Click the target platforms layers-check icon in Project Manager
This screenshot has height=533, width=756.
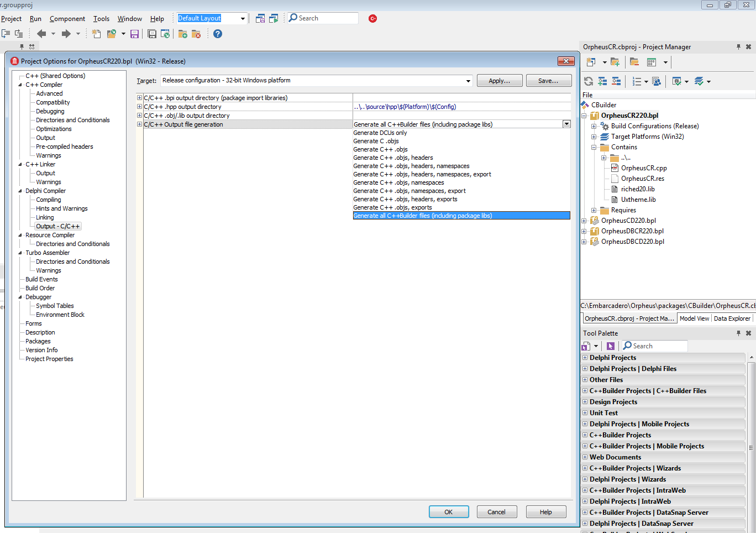pyautogui.click(x=699, y=81)
